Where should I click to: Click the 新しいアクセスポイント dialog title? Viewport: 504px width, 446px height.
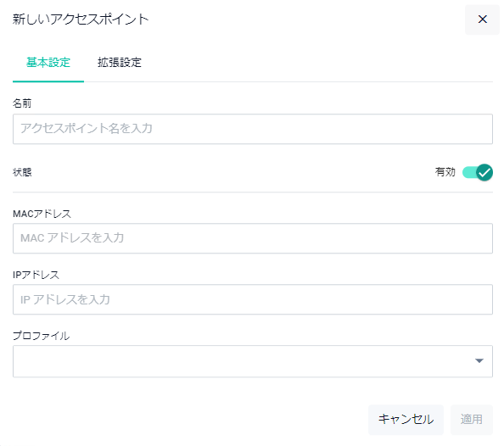coord(81,20)
